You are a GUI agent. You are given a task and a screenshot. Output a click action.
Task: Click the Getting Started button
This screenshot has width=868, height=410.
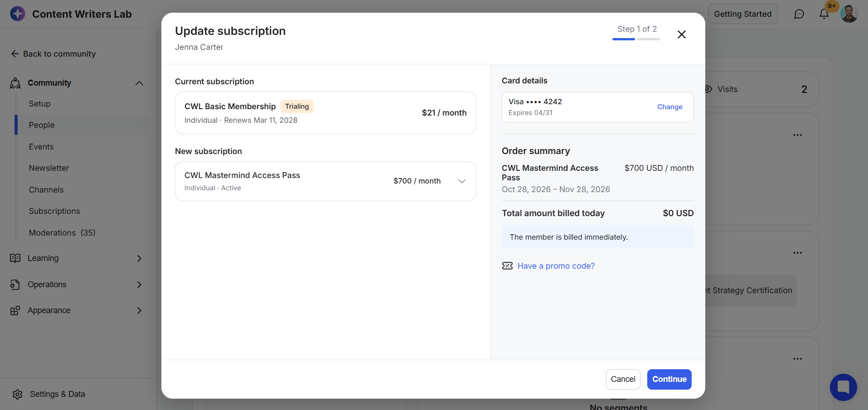coord(743,14)
